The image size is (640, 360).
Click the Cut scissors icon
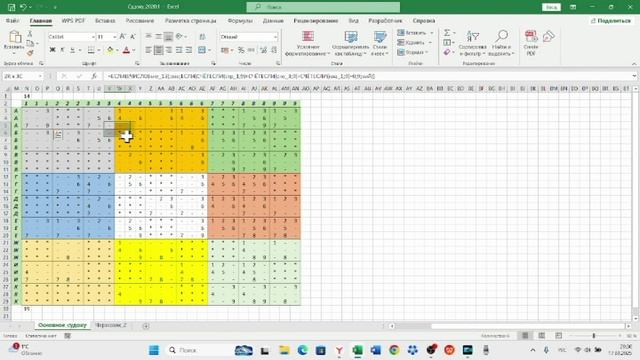point(29,34)
